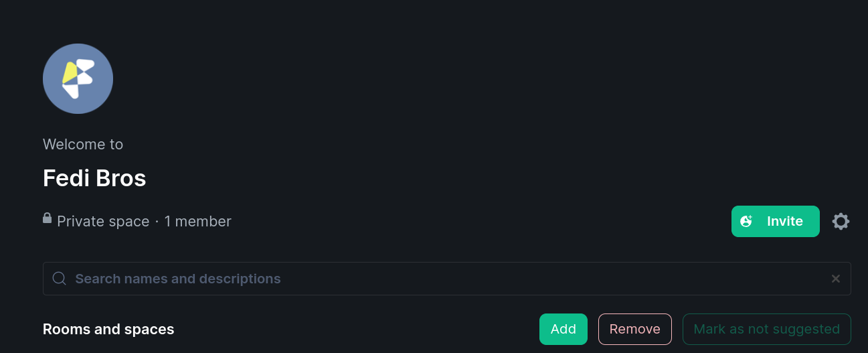
Task: Click the Rooms and spaces heading
Action: pos(108,329)
